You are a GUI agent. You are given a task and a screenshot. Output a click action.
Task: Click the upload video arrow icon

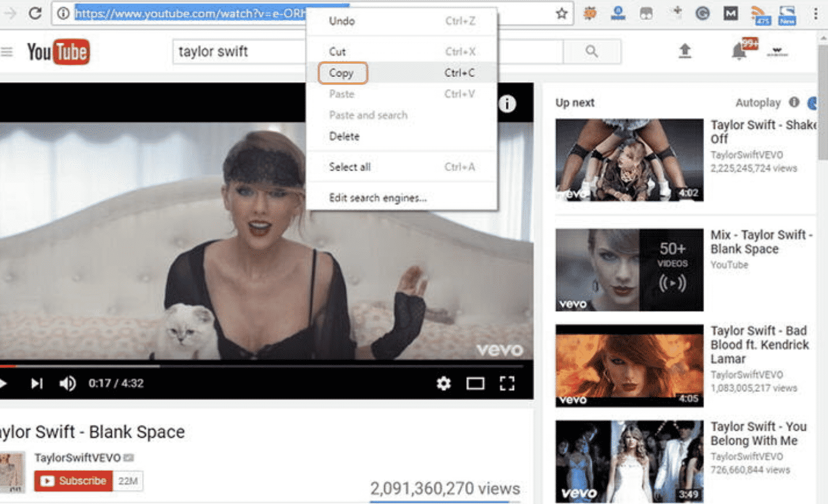tap(685, 51)
